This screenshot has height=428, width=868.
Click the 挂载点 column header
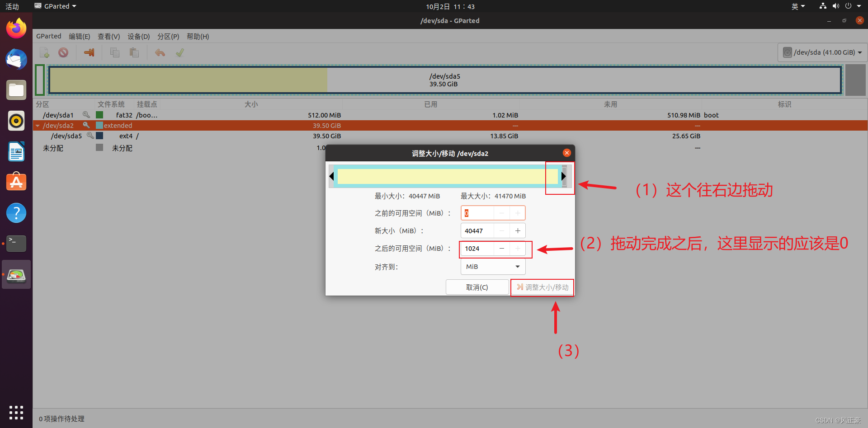coord(147,104)
